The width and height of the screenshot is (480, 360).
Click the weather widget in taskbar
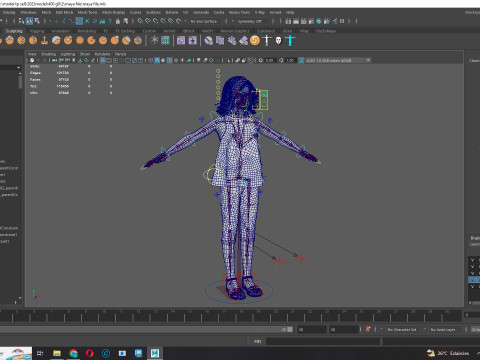coord(448,353)
